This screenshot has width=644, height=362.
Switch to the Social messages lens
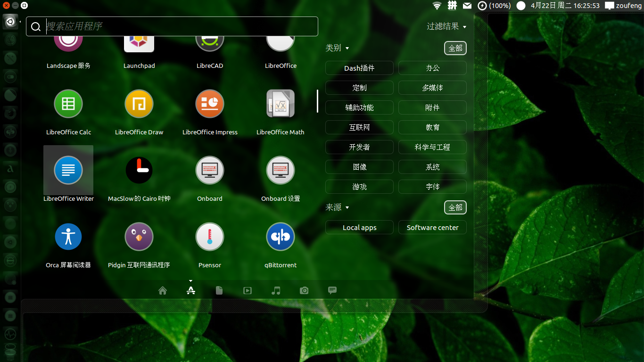pyautogui.click(x=332, y=290)
